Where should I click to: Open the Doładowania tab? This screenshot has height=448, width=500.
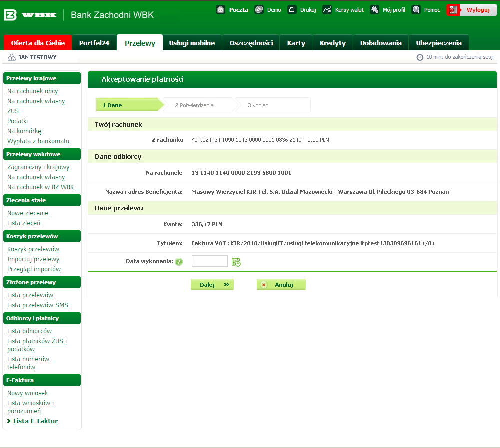pos(381,43)
